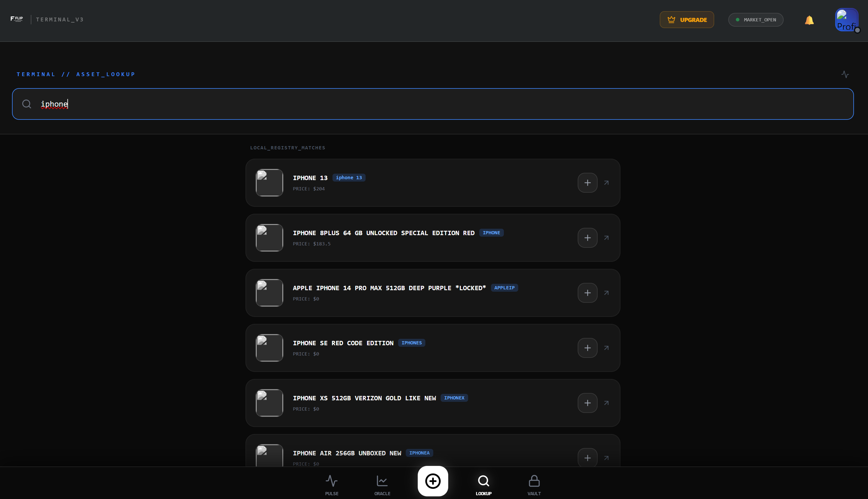Click the MARKET_OPEN status indicator
Viewport: 868px width, 499px height.
point(756,20)
